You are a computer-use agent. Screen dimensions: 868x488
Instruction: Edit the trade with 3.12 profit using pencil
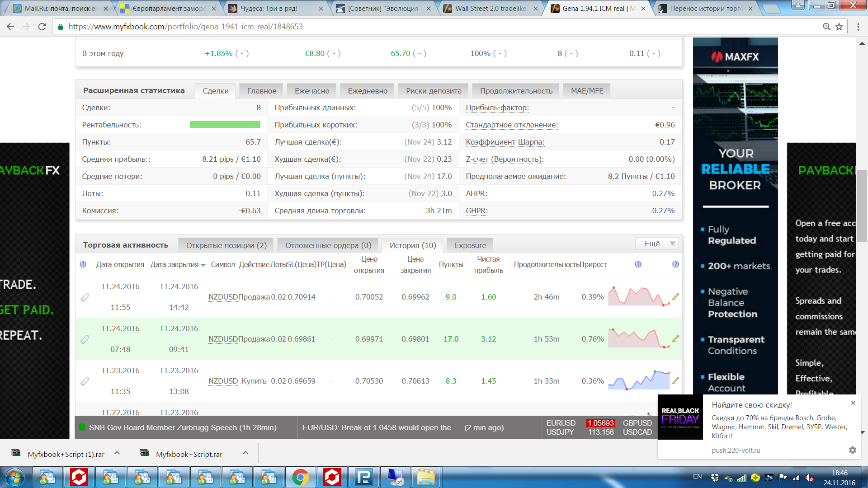point(675,338)
